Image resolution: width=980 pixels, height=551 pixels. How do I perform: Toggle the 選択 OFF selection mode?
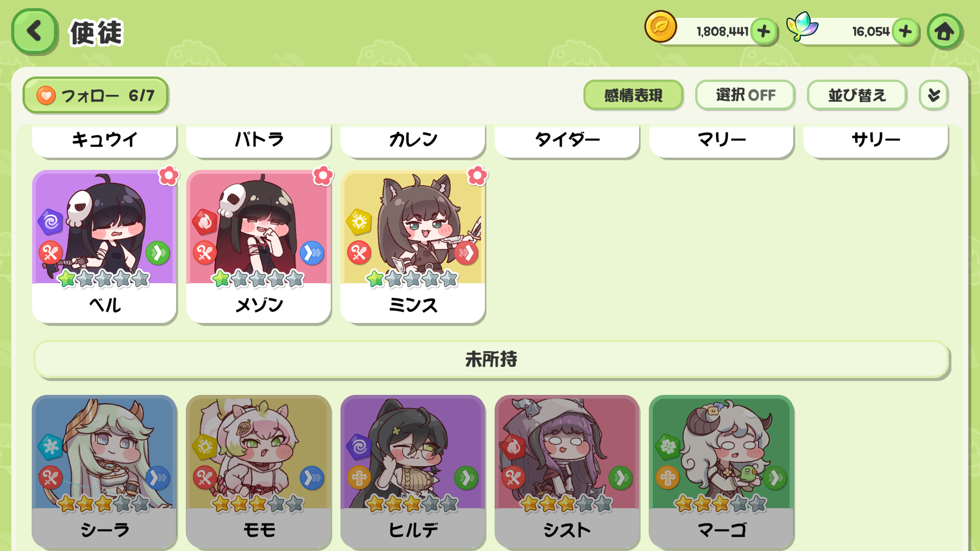pyautogui.click(x=745, y=95)
